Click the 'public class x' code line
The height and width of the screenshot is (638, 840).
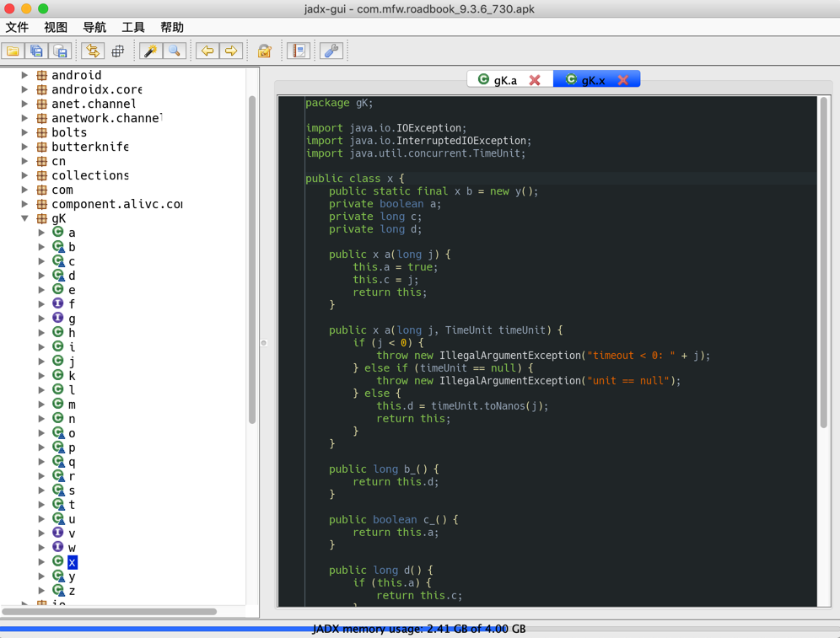(x=355, y=179)
